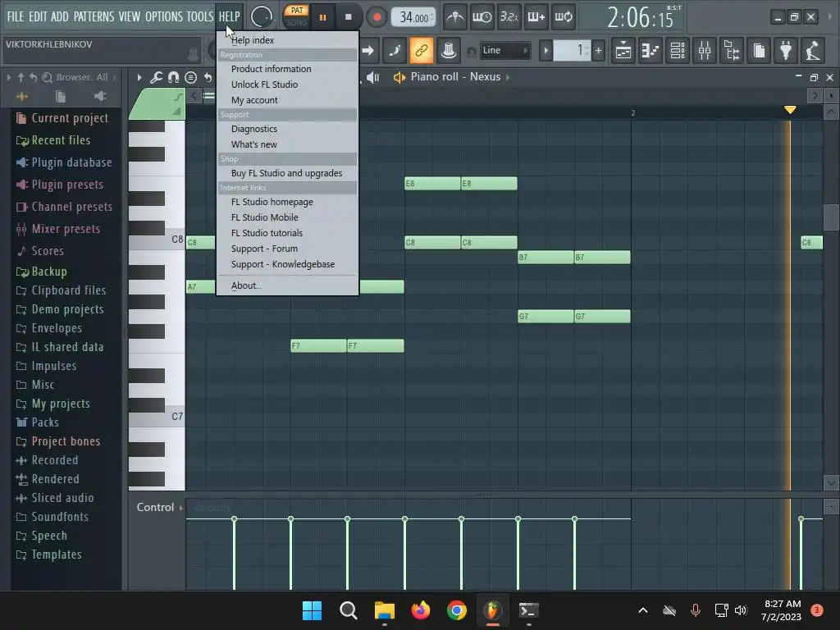
Task: Open the mixer icon
Action: [705, 51]
